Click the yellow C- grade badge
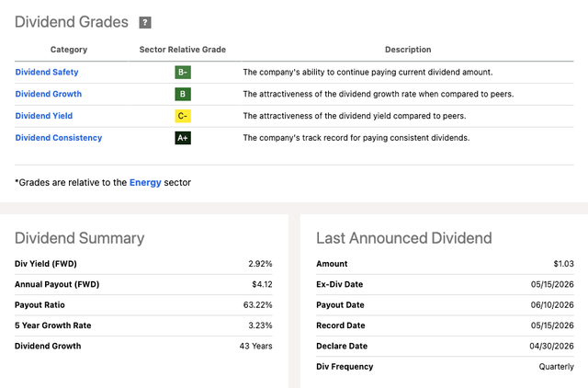 click(x=183, y=116)
